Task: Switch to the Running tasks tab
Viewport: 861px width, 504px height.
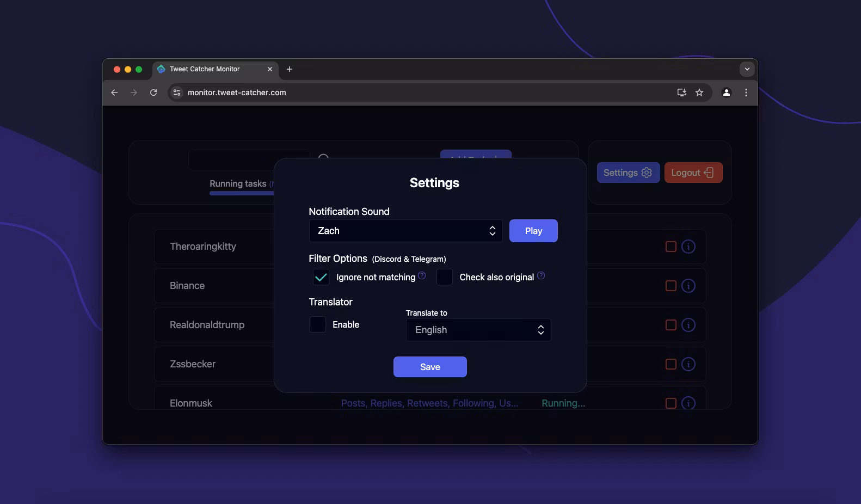Action: [x=238, y=184]
